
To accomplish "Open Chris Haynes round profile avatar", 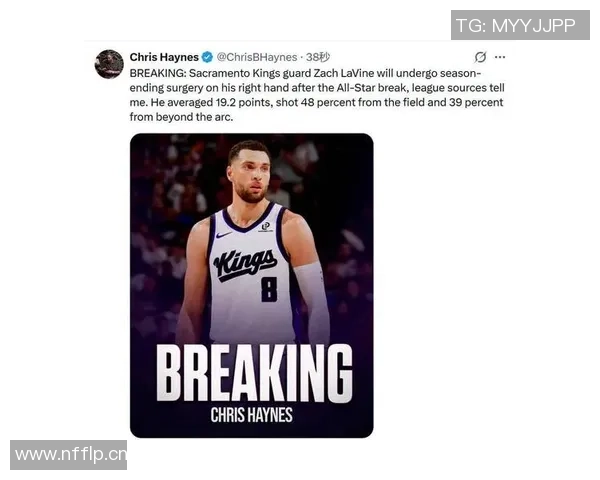I will [x=109, y=64].
